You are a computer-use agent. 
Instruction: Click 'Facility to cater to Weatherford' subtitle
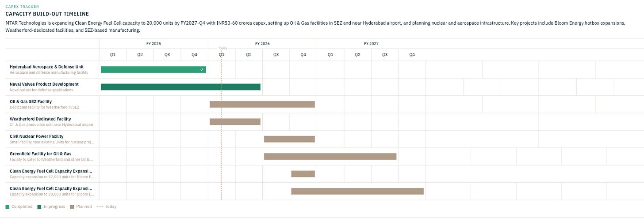(52, 159)
